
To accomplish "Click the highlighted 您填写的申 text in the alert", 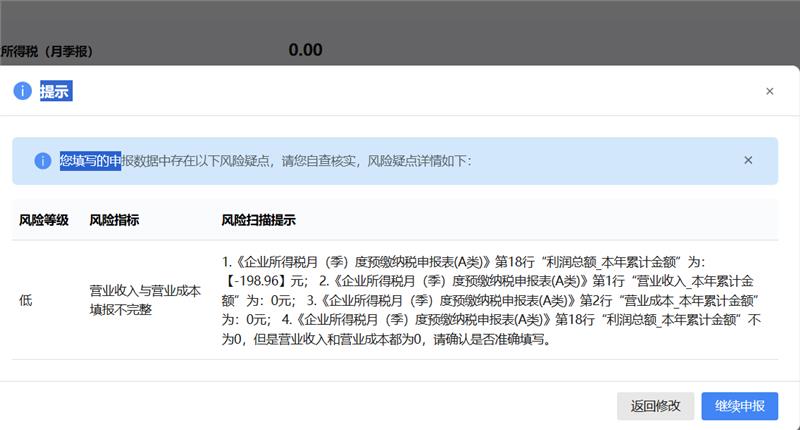I will [x=90, y=160].
